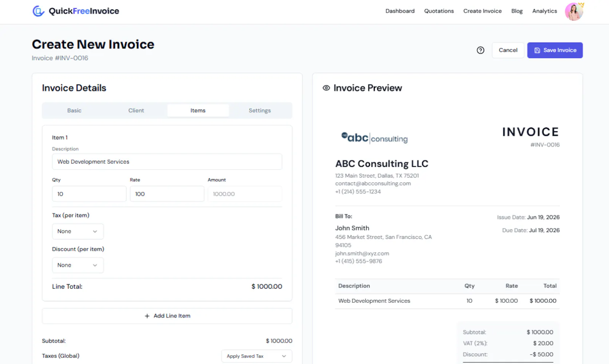
Task: Click the Line Total $ 1000.00 value
Action: click(267, 286)
